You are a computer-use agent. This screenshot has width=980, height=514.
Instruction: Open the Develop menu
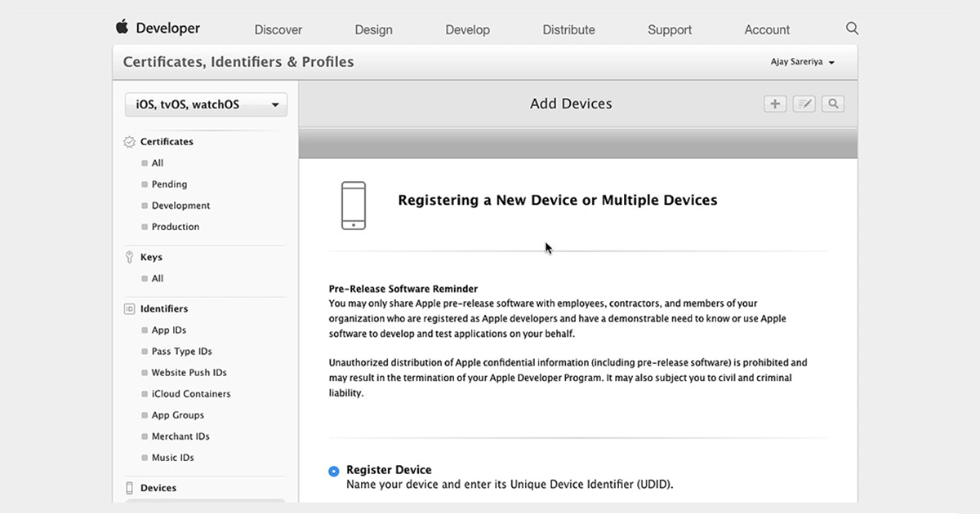[x=468, y=29]
